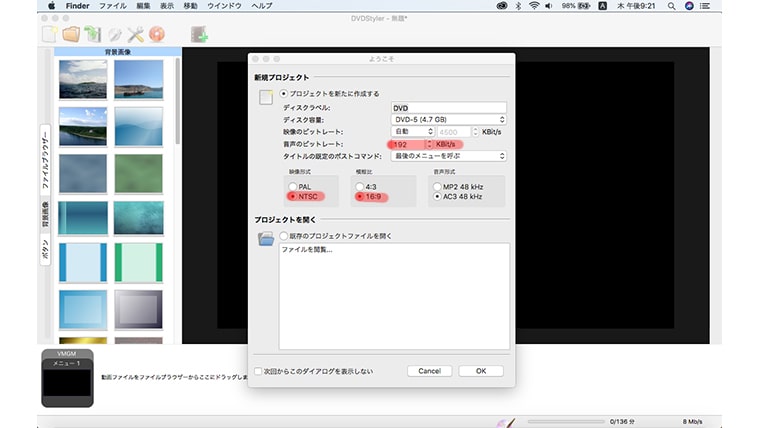Image resolution: width=760 pixels, height=428 pixels.
Task: Click the clock 木 午後9:21
Action: 636,6
